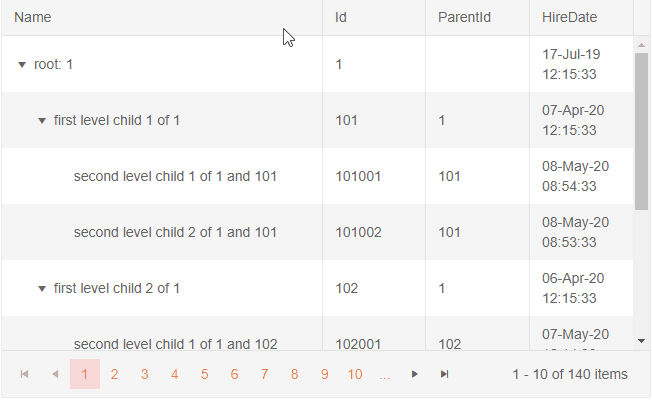Sort by Name column header
The height and width of the screenshot is (400, 652).
pyautogui.click(x=33, y=18)
